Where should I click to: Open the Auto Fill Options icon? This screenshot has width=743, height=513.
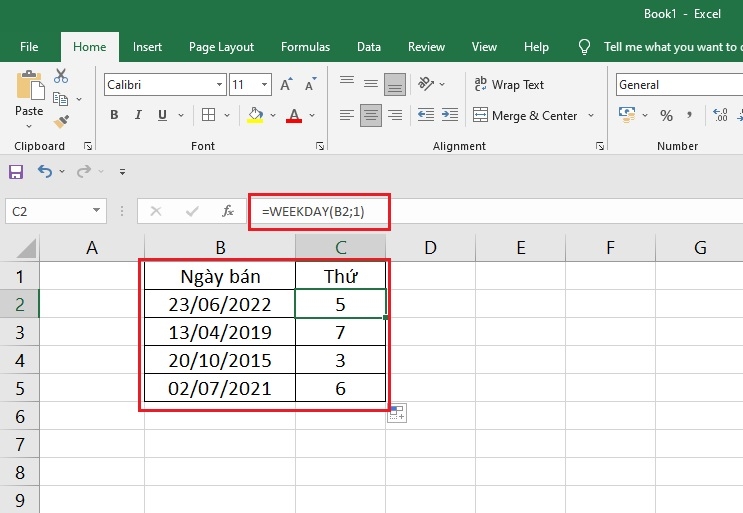coord(397,413)
